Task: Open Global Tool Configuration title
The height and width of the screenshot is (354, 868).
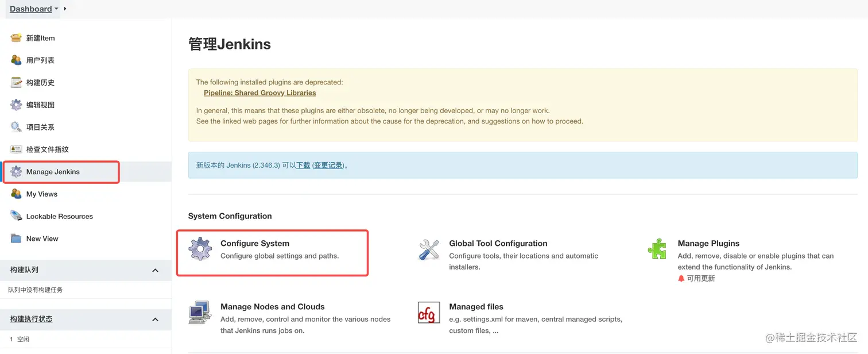Action: (x=498, y=244)
